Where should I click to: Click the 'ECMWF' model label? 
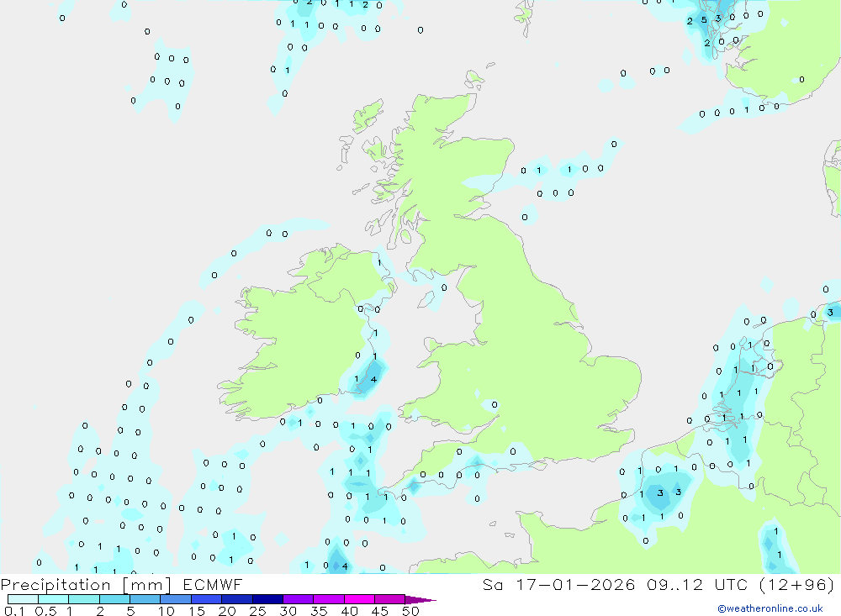click(213, 585)
